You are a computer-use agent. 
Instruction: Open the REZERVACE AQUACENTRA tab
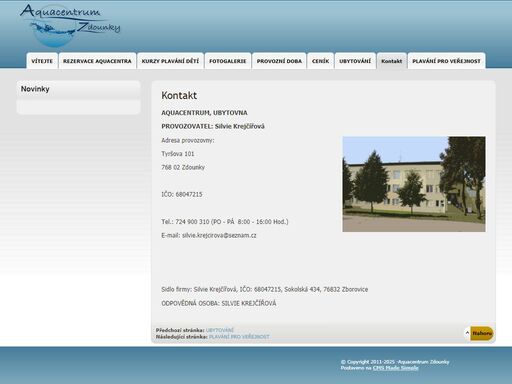97,61
